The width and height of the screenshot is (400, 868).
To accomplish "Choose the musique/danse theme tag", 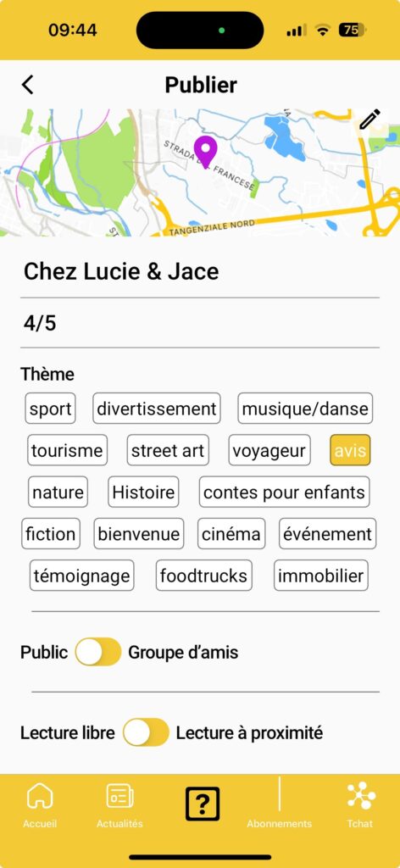I will (x=305, y=409).
